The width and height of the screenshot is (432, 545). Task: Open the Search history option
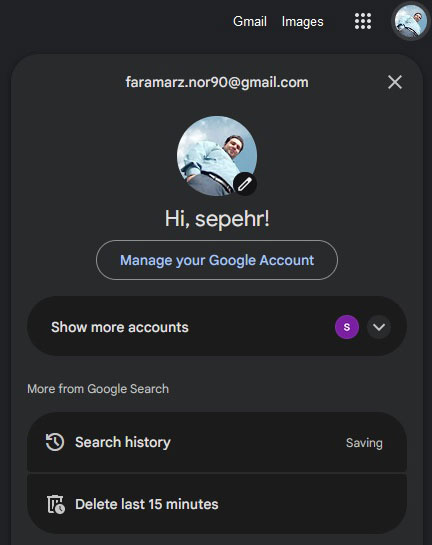point(217,442)
